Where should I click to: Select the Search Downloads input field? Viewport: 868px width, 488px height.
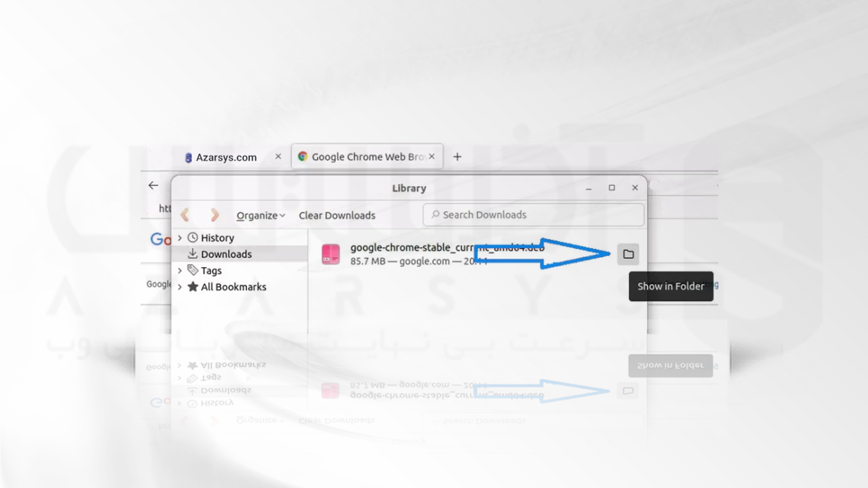[x=533, y=215]
